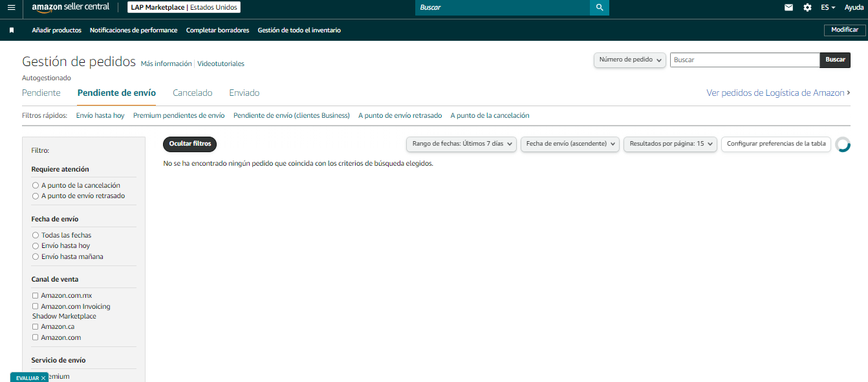Click the 'Requiere atención' filter heading

pyautogui.click(x=60, y=170)
